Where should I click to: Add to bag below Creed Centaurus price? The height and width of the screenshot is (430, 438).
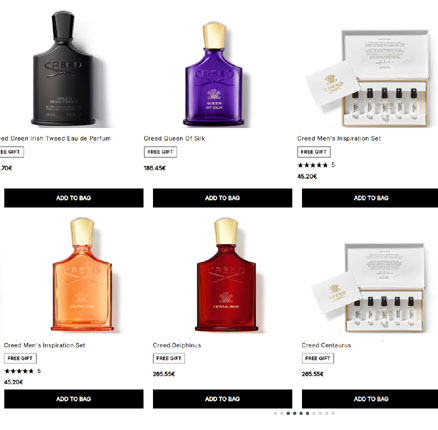tap(370, 399)
